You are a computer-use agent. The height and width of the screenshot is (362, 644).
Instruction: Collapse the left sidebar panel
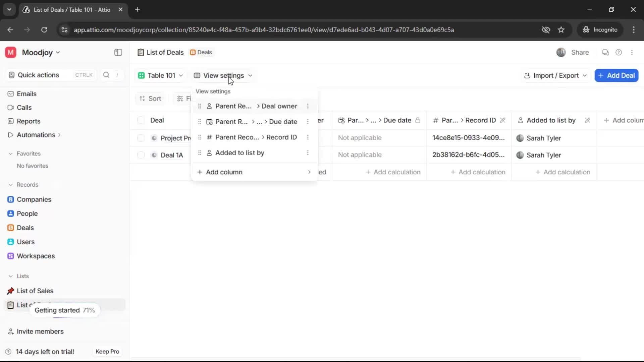pos(118,52)
